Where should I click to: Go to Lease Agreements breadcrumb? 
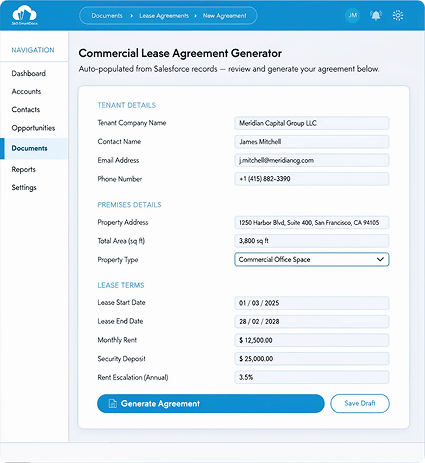tap(164, 16)
